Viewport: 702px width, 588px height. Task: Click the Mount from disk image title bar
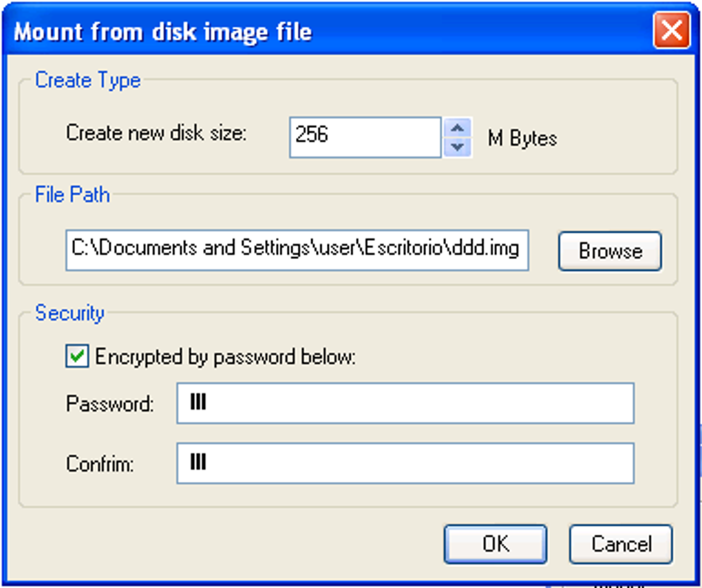275,31
